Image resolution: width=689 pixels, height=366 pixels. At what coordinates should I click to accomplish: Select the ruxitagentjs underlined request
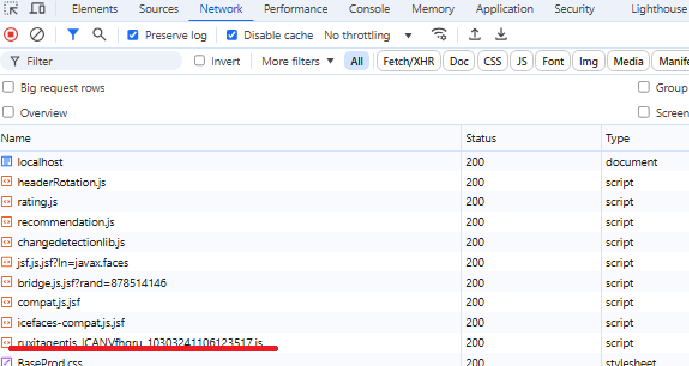pos(344,343)
